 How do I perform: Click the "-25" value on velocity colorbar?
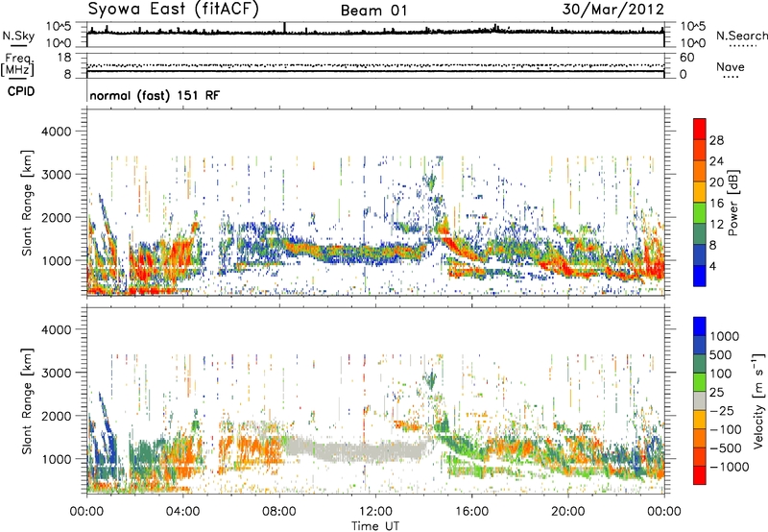[x=723, y=411]
